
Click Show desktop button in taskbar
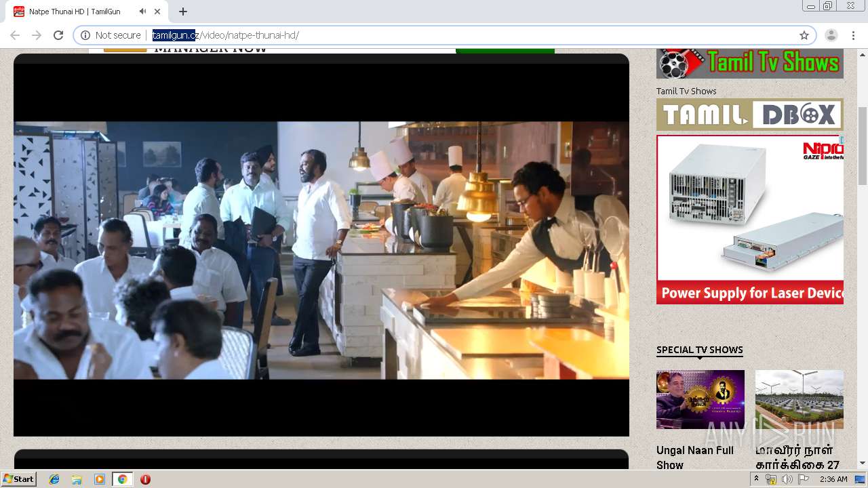861,479
